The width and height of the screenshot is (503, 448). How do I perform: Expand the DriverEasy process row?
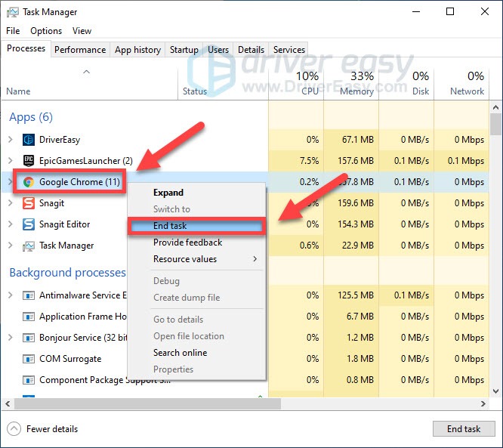[11, 140]
